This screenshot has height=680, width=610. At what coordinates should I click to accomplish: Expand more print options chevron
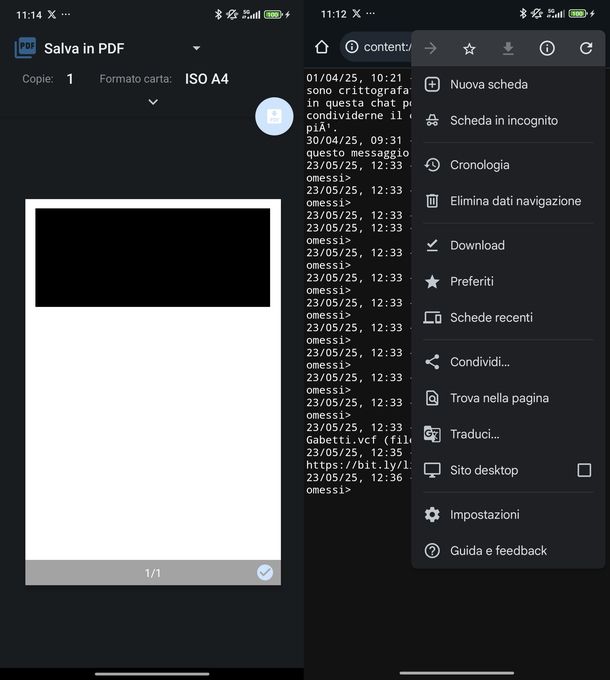point(153,102)
